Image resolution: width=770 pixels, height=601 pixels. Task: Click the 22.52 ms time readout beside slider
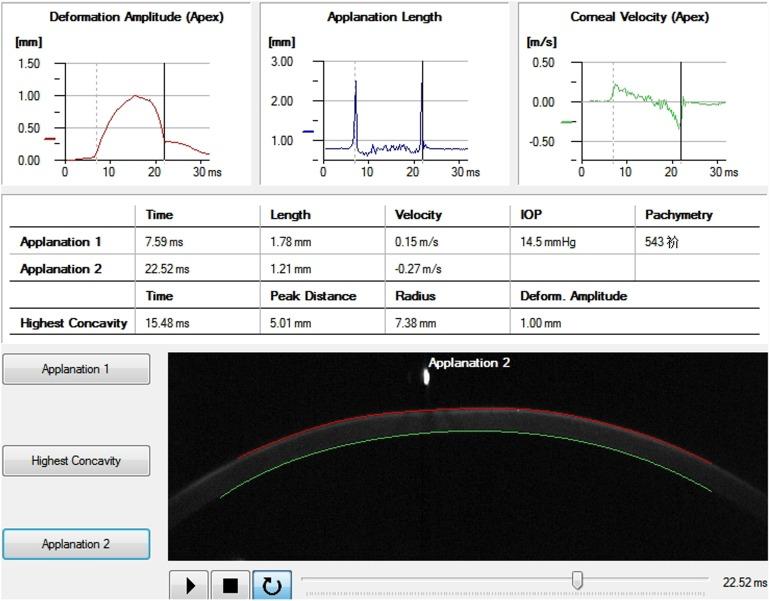click(744, 582)
